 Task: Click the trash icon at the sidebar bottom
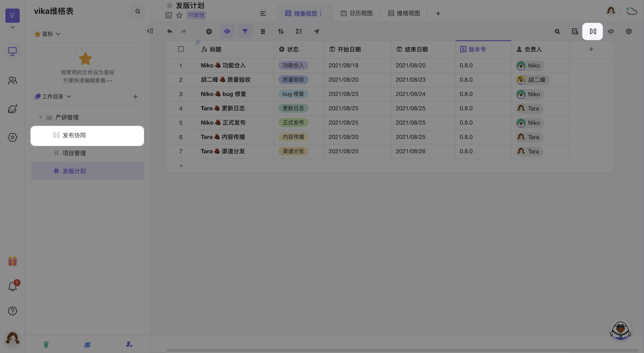click(46, 344)
